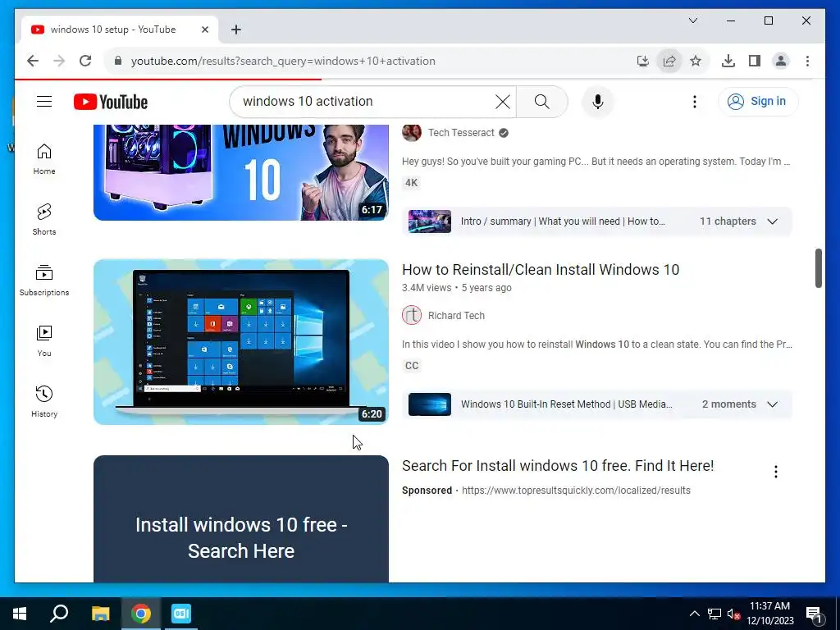Image resolution: width=840 pixels, height=630 pixels.
Task: Read the 'In this video I show you' description
Action: [597, 344]
